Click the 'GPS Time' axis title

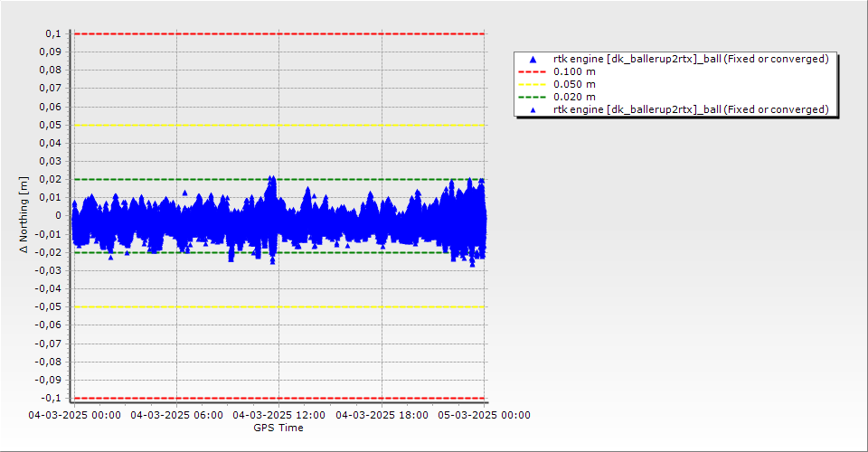coord(278,428)
